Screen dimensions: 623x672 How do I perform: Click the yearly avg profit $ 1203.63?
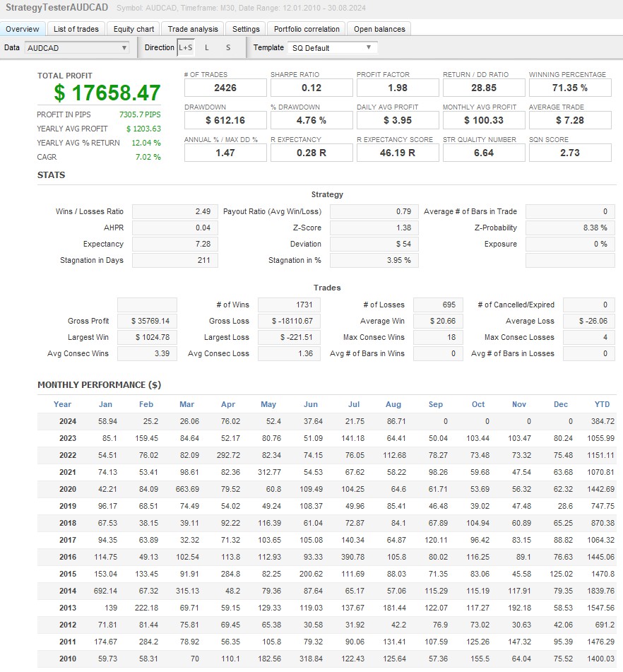143,129
